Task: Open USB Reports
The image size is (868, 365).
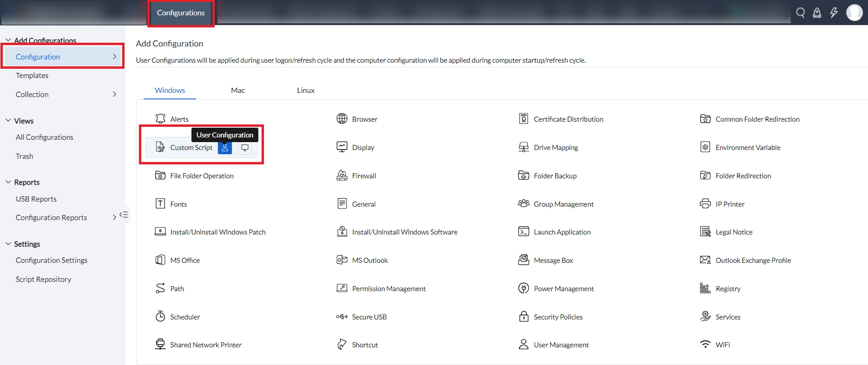Action: pos(36,199)
